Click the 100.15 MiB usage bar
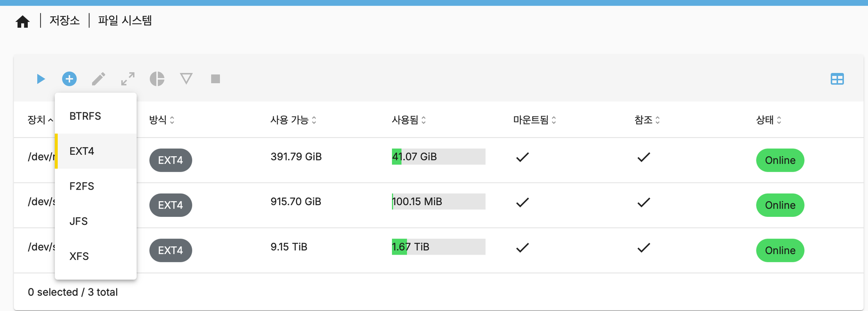The width and height of the screenshot is (868, 311). click(x=438, y=202)
